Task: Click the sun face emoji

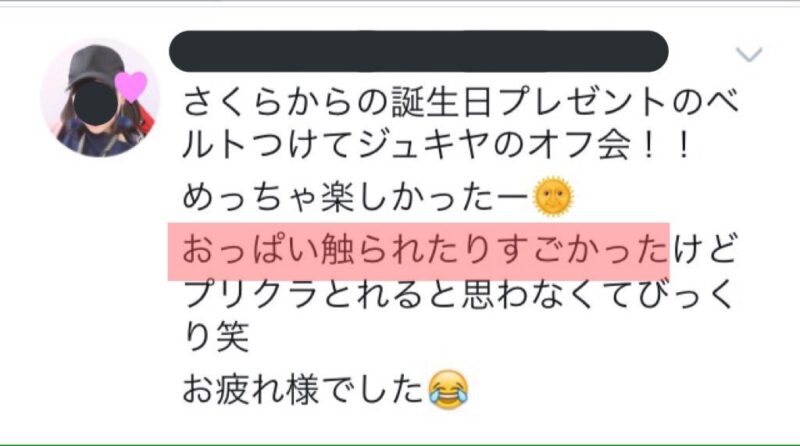Action: click(x=553, y=197)
